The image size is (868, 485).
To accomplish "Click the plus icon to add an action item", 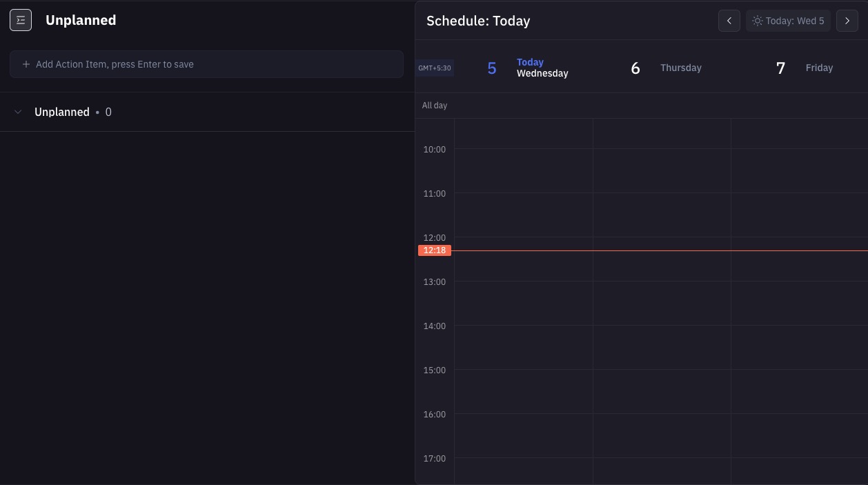I will (26, 64).
